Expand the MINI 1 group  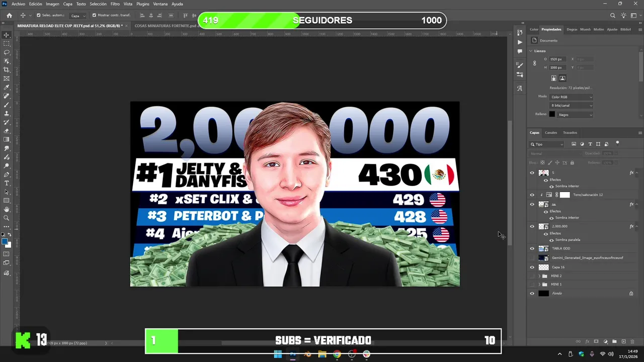click(x=539, y=285)
